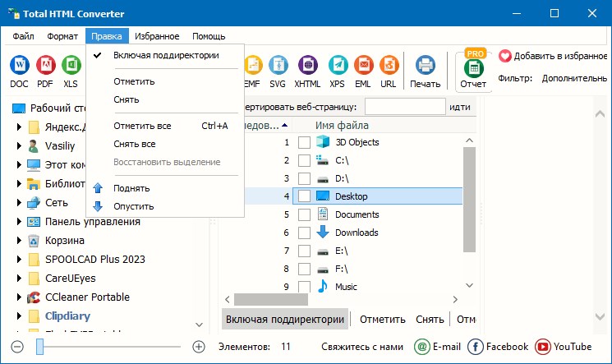Select the Панель управления icon

point(34,222)
